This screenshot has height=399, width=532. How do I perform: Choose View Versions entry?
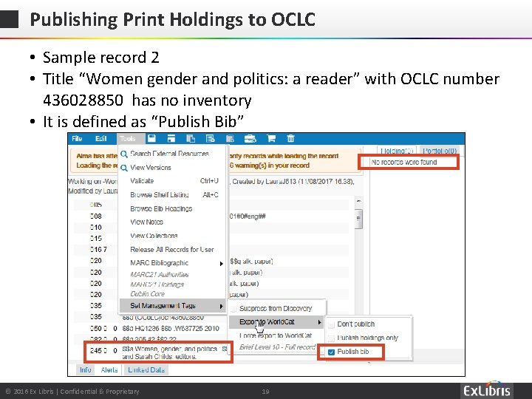point(151,167)
